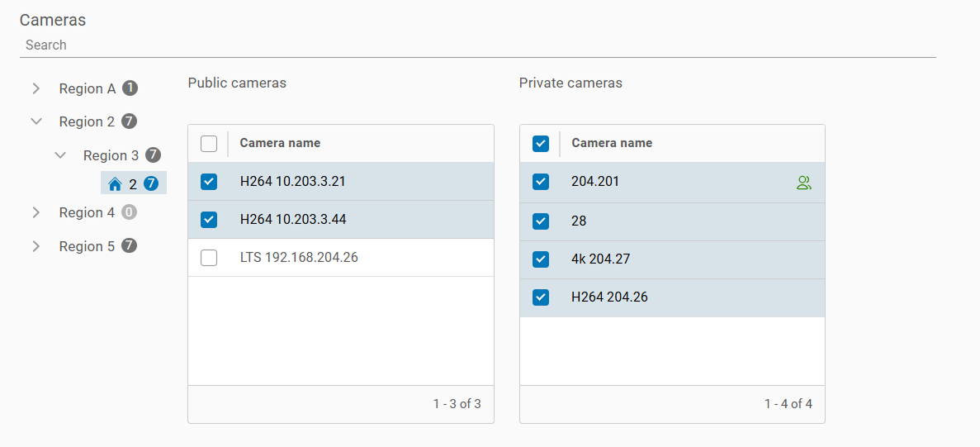Expand the Region 5 tree node
Screen dimensions: 980x447
(x=36, y=246)
